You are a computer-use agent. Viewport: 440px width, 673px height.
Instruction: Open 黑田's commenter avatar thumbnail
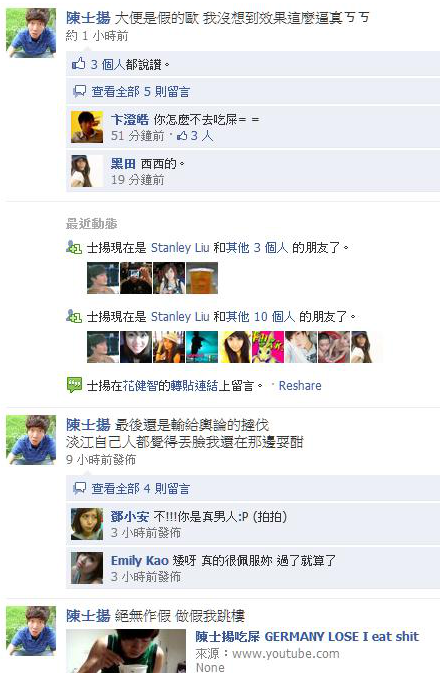(x=87, y=171)
